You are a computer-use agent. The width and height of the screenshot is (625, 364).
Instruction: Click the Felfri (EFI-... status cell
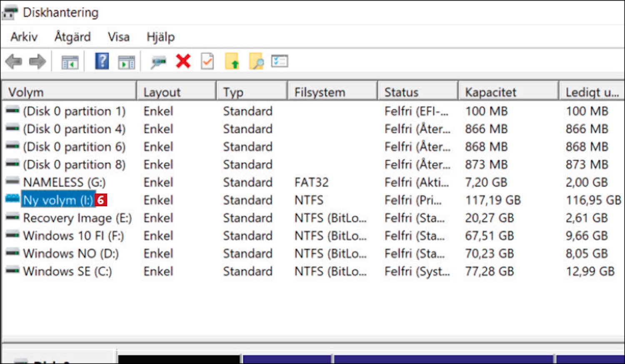click(x=416, y=111)
